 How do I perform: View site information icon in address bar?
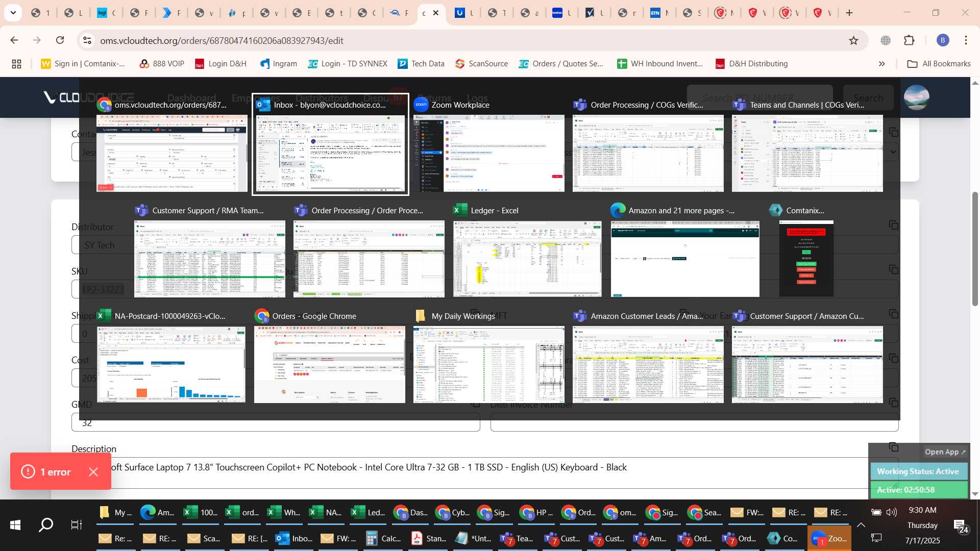coord(87,40)
